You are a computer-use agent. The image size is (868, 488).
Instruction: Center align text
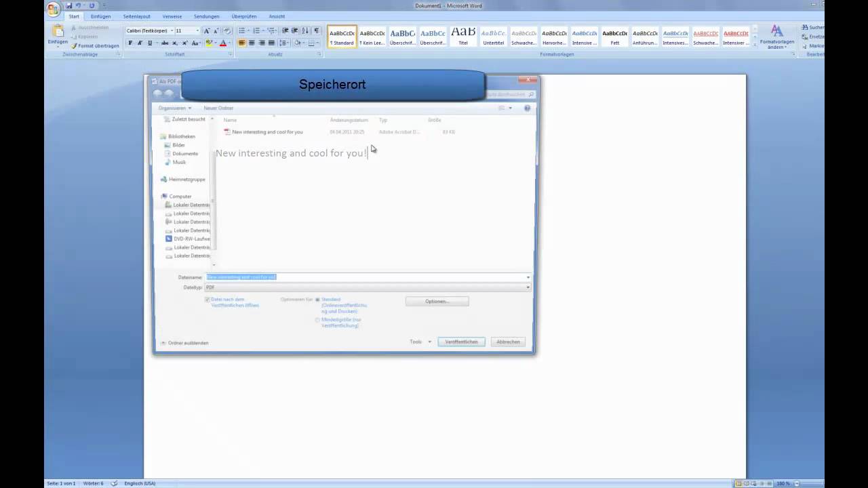[x=252, y=43]
